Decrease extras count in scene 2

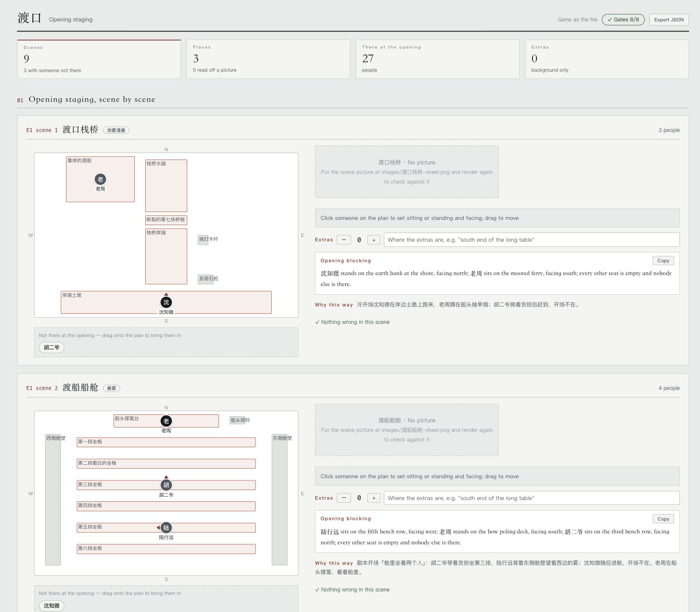pyautogui.click(x=344, y=498)
